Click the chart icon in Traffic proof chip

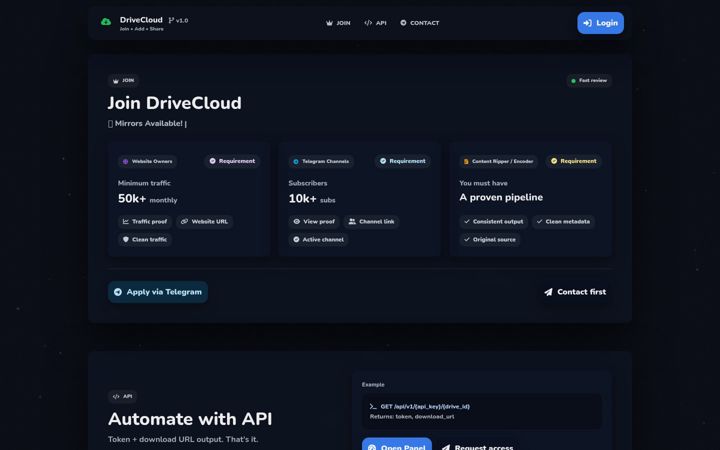point(125,221)
